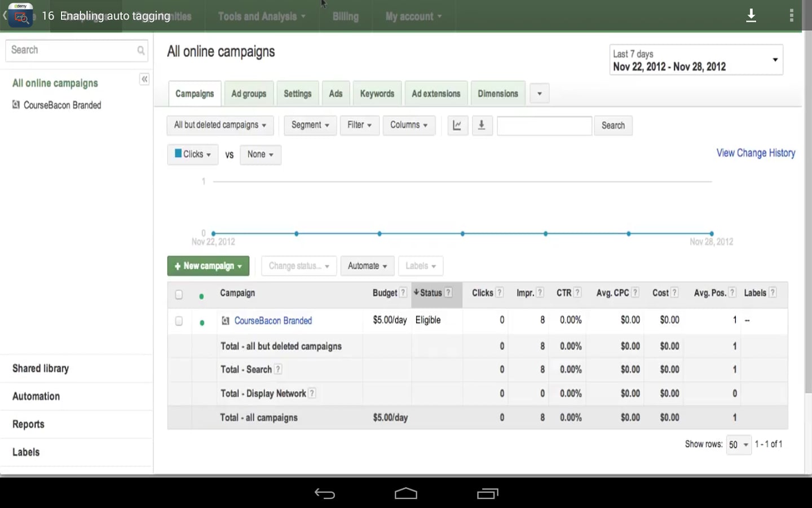
Task: Switch to the Ad groups tab
Action: point(249,94)
